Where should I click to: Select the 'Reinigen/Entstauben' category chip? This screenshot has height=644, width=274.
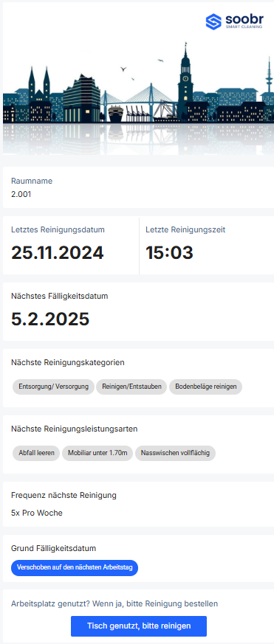coord(131,387)
